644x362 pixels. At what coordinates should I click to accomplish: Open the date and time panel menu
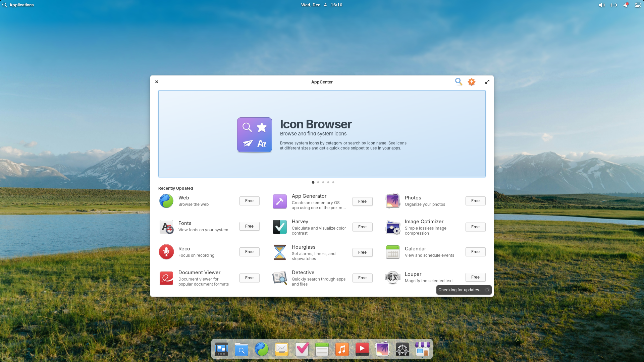pyautogui.click(x=321, y=5)
